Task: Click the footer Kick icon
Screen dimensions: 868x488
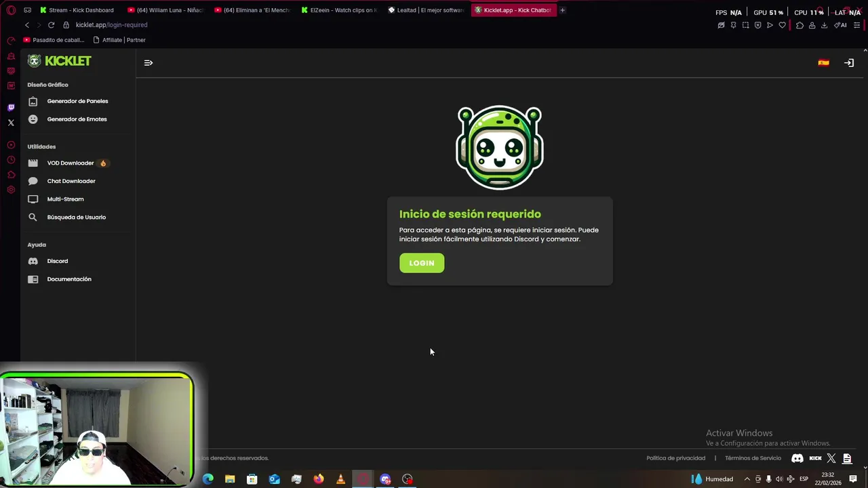Action: click(816, 459)
